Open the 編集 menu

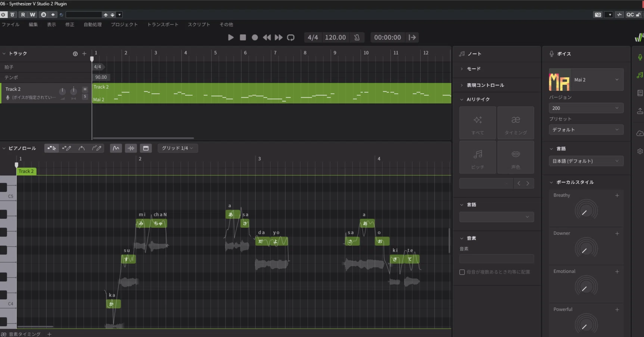point(33,25)
